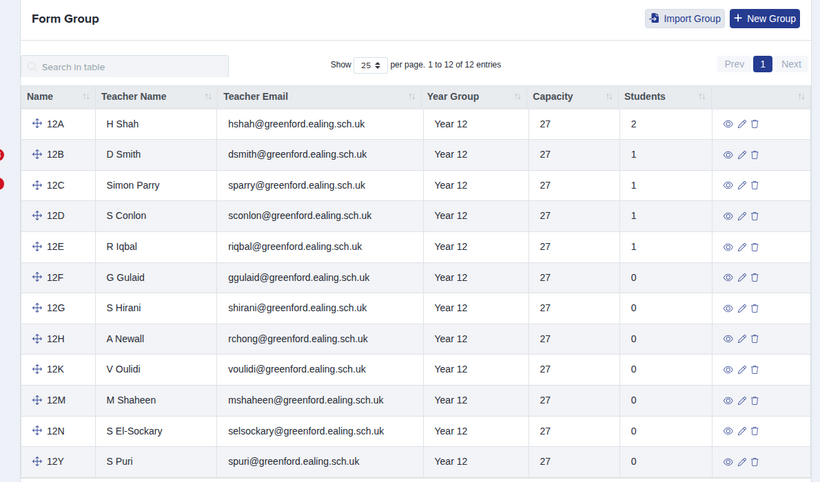Image resolution: width=820 pixels, height=482 pixels.
Task: Edit the 12N form group
Action: tap(742, 431)
